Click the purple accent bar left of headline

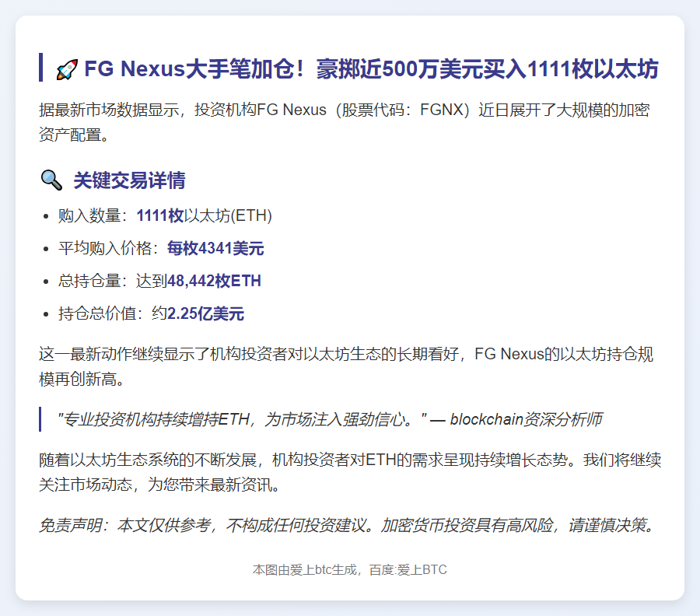pyautogui.click(x=40, y=68)
